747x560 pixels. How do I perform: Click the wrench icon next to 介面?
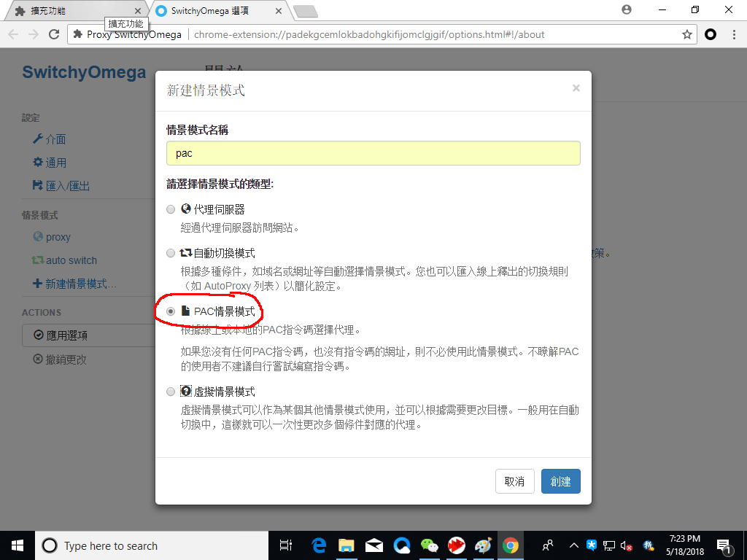coord(38,139)
